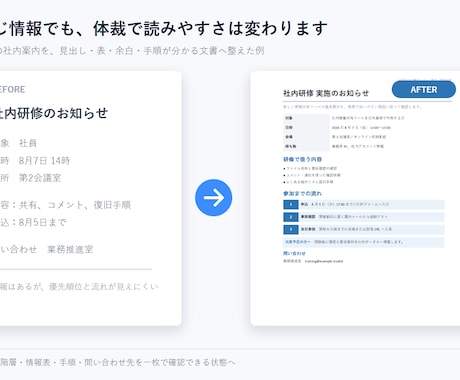Click the blue AFTER badge
The height and width of the screenshot is (380, 460).
point(424,90)
